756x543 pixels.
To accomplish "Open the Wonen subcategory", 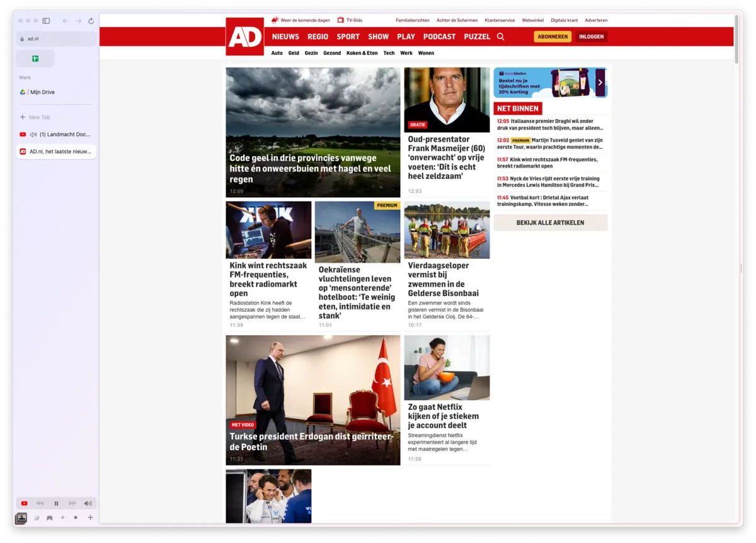I will pyautogui.click(x=426, y=53).
